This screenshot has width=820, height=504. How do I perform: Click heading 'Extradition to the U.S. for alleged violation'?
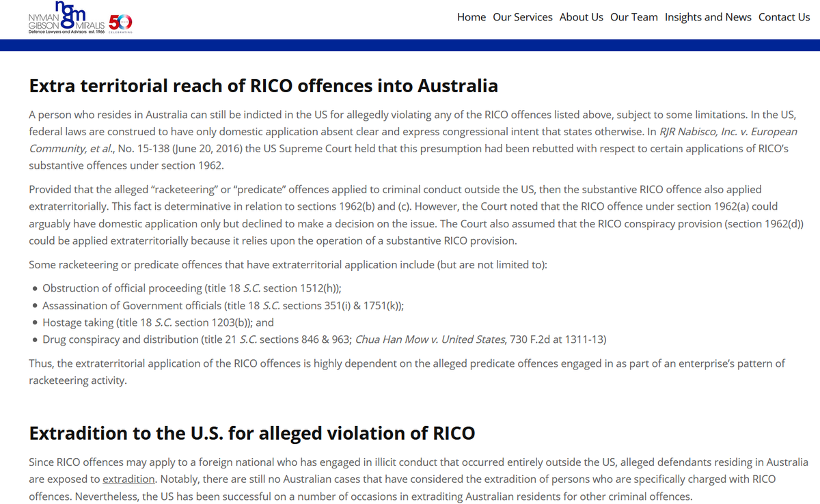coord(251,433)
